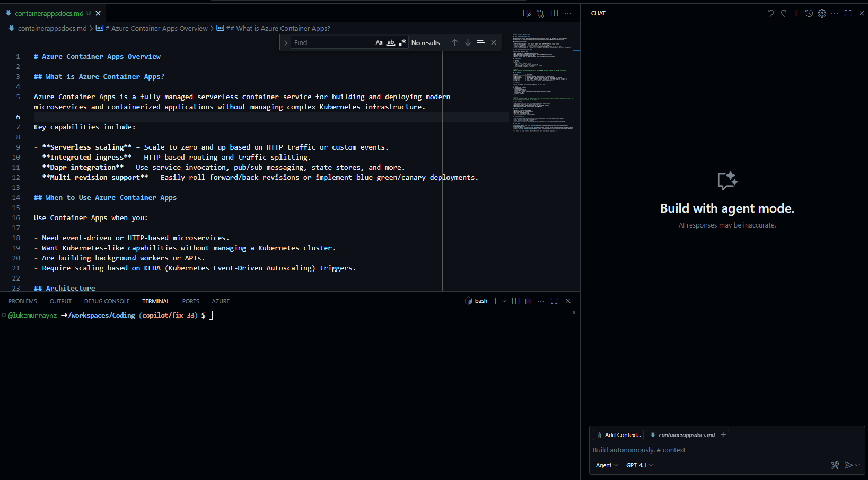Image resolution: width=868 pixels, height=480 pixels.
Task: Open terminal panel more actions ellipsis
Action: (x=541, y=301)
